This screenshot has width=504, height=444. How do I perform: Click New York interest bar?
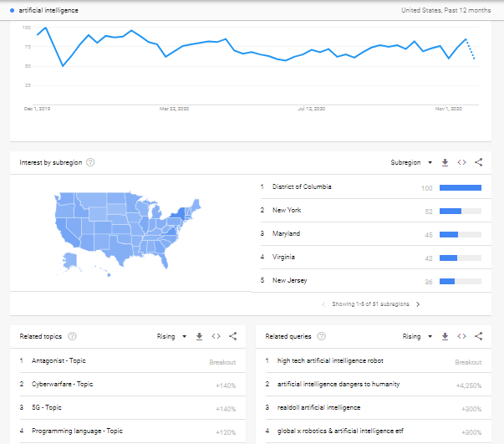(x=461, y=212)
